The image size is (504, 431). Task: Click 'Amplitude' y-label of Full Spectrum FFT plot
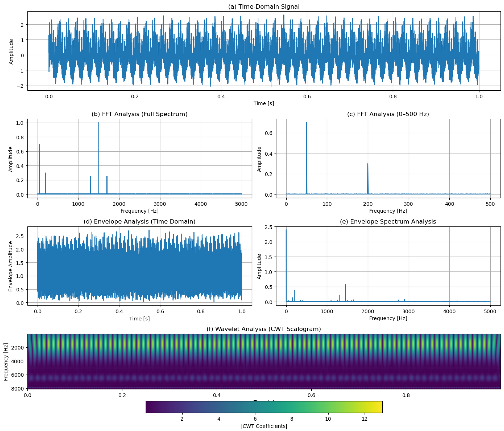point(10,159)
